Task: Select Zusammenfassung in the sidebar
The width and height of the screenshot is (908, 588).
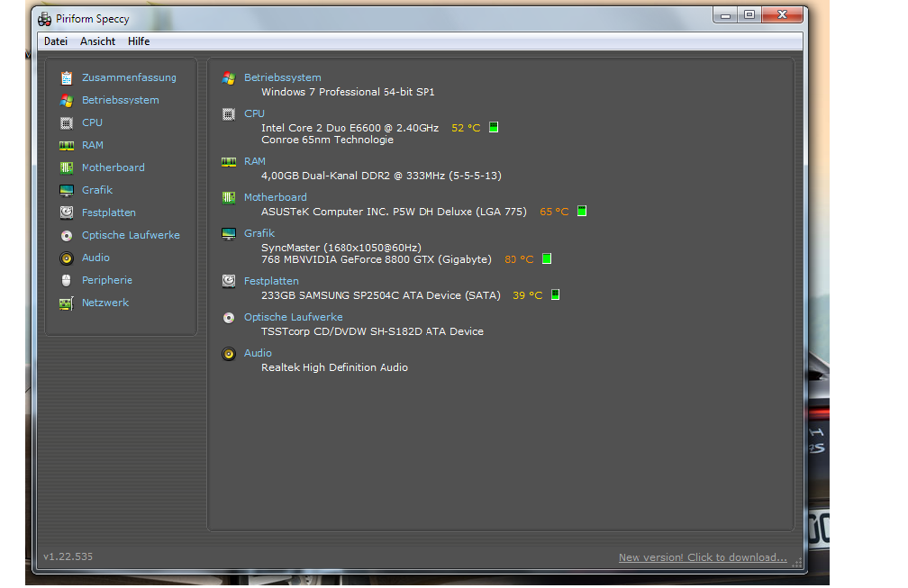Action: point(129,77)
